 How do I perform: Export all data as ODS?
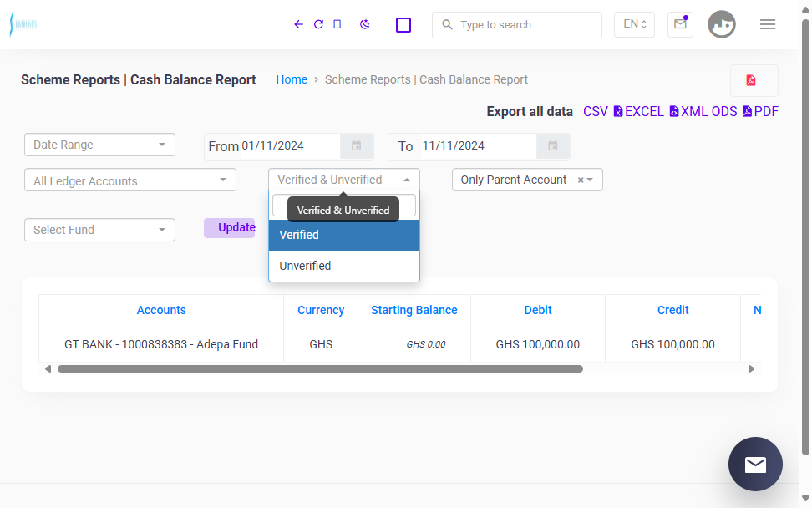pos(724,112)
